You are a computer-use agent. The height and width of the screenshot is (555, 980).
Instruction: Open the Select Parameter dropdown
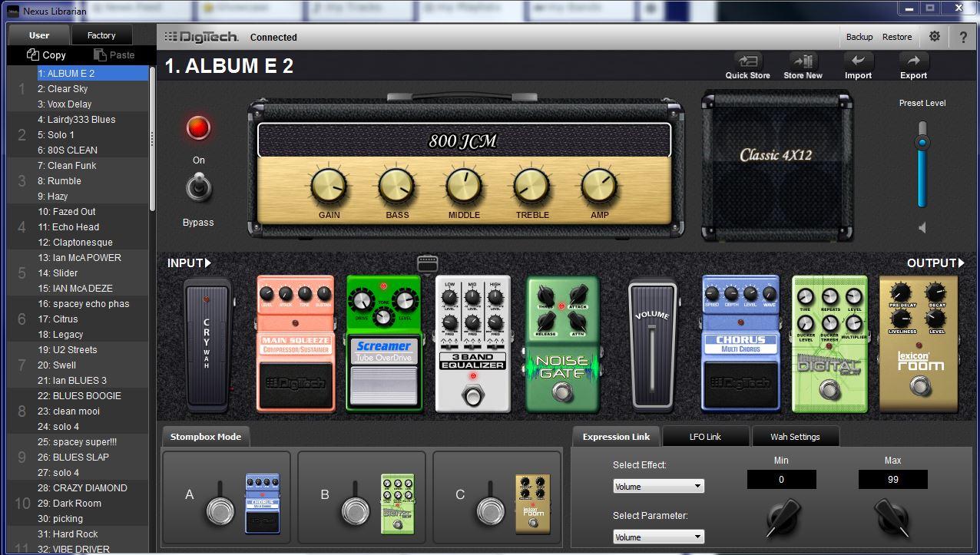[x=659, y=537]
